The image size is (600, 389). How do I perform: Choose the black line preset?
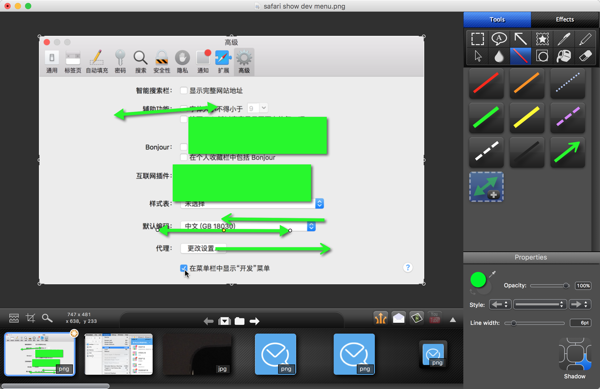pyautogui.click(x=527, y=151)
